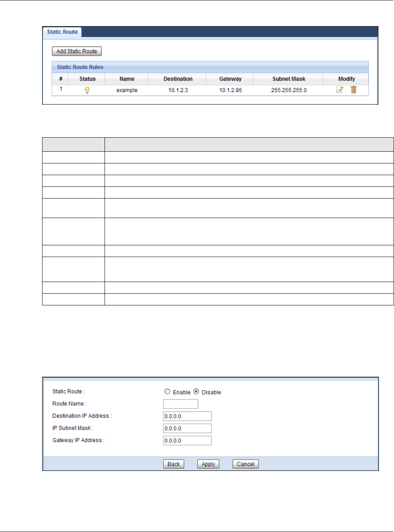
Task: Open the Static Route tab
Action: pos(62,32)
